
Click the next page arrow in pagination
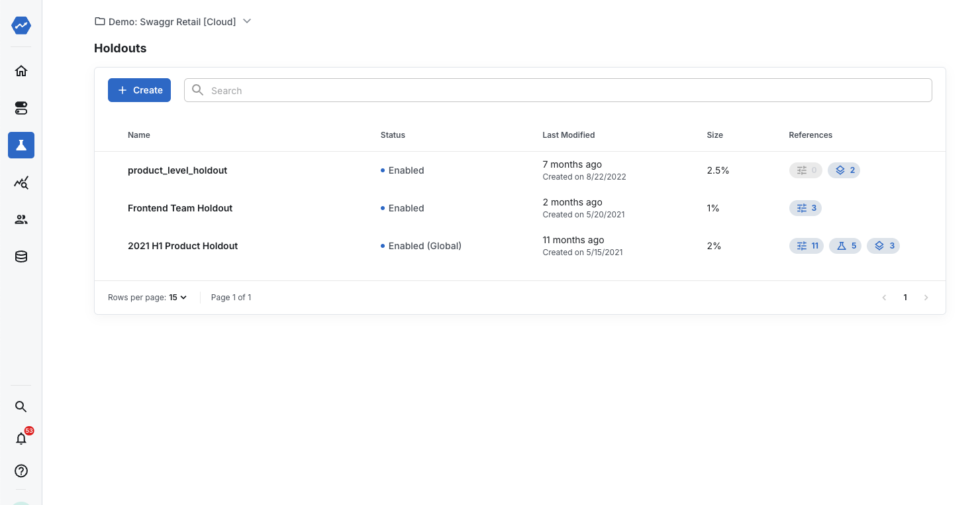click(x=926, y=297)
